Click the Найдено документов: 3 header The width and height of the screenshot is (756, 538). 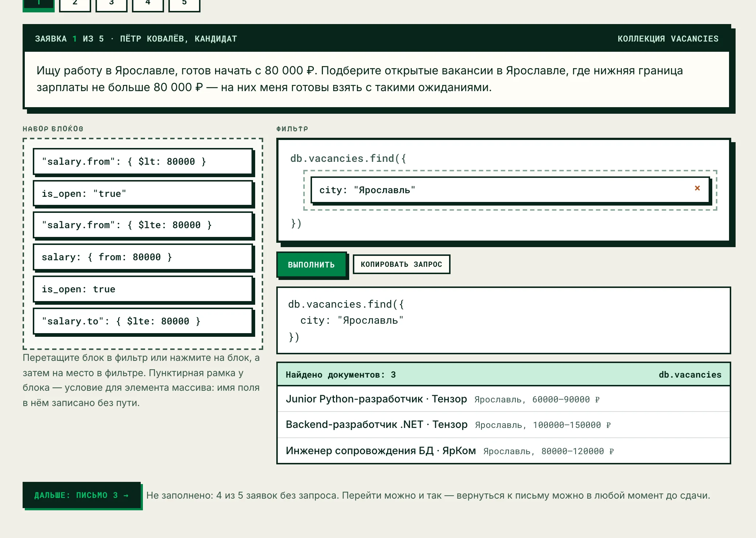(504, 374)
